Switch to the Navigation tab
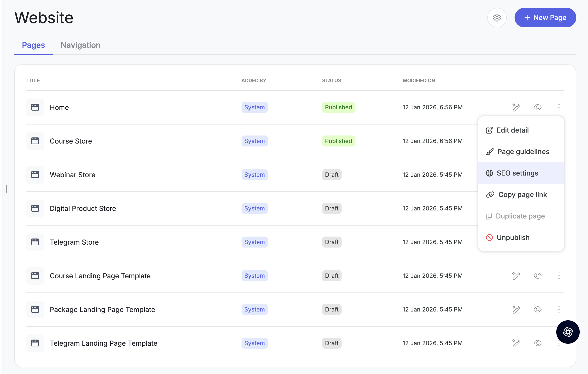This screenshot has height=374, width=588. click(80, 45)
